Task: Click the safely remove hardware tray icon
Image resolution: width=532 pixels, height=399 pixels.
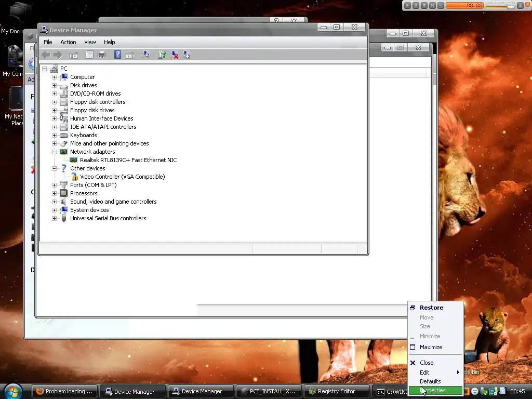Action: click(x=484, y=391)
